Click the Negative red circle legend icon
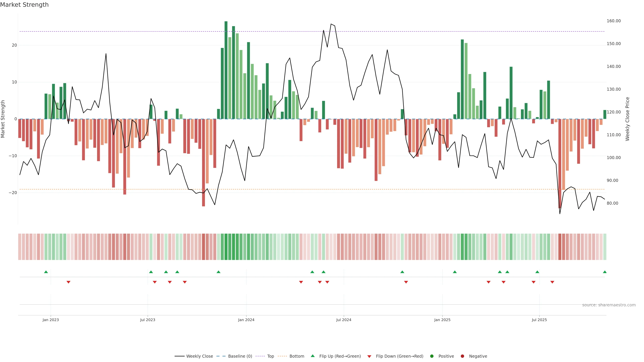The width and height of the screenshot is (644, 362). point(462,356)
